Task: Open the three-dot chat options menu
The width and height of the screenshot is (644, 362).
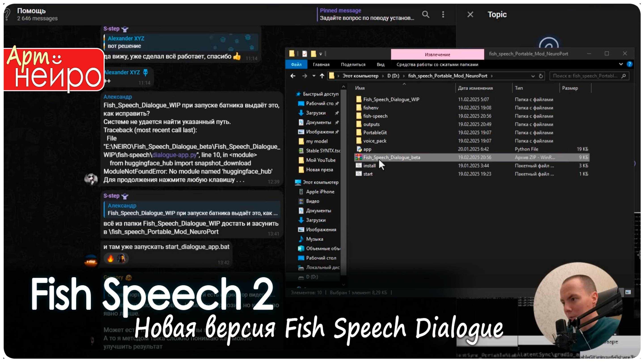Action: (x=443, y=15)
